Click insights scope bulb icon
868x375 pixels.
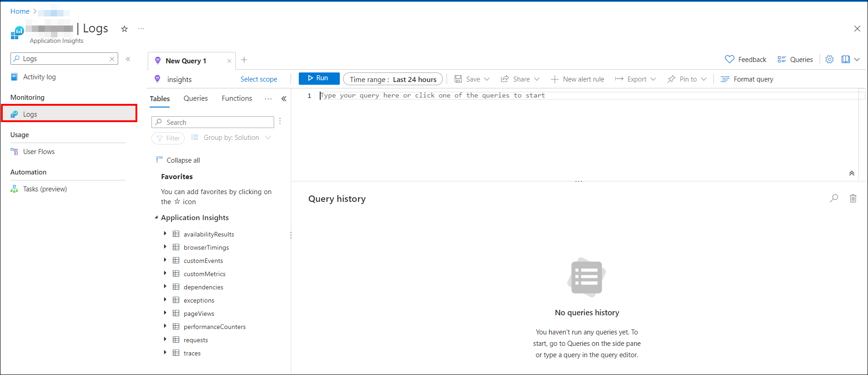point(157,79)
